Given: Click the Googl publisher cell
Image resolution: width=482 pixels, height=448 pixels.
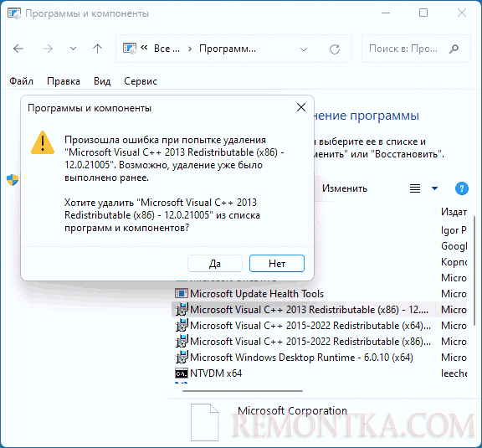Looking at the screenshot, I should coord(454,246).
